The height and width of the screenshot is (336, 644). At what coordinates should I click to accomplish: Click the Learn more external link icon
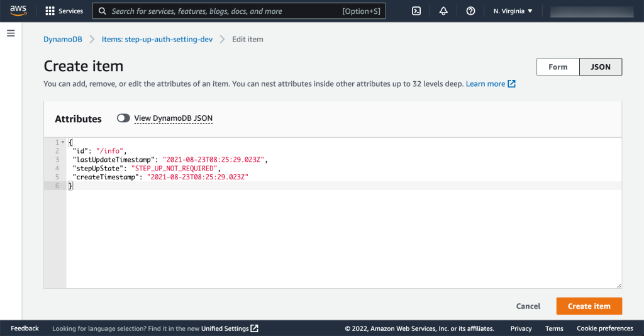tap(512, 84)
